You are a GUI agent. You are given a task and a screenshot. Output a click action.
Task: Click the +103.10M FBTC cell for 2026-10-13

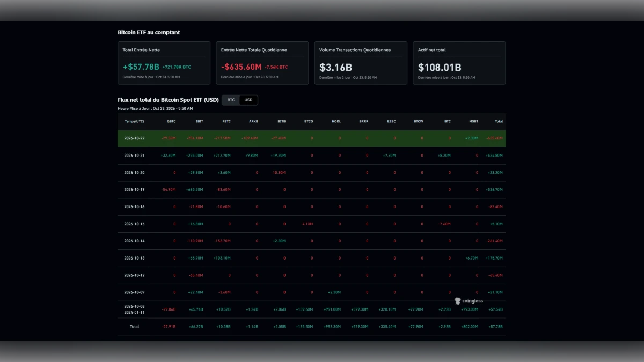[222, 258]
